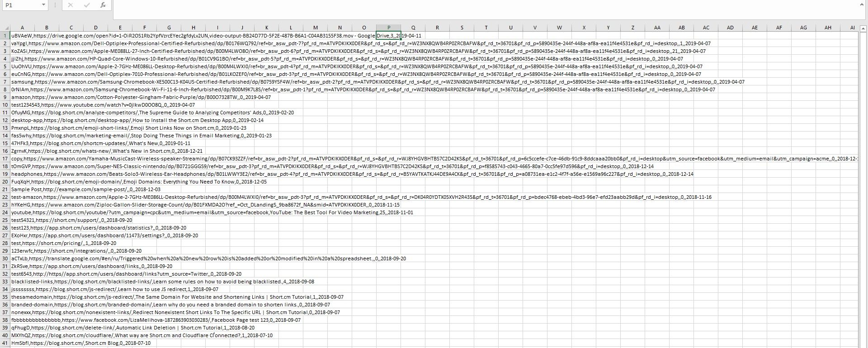Select column AA header
This screenshot has height=348, width=868.
pyautogui.click(x=657, y=28)
